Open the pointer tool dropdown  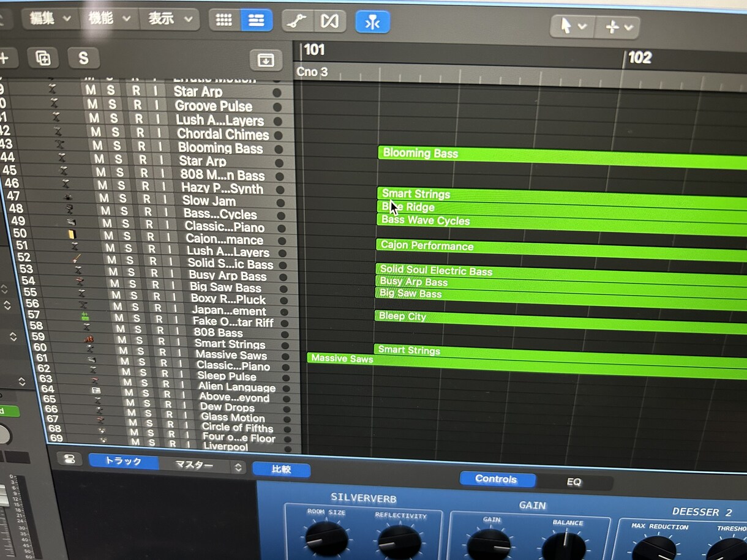(x=572, y=26)
